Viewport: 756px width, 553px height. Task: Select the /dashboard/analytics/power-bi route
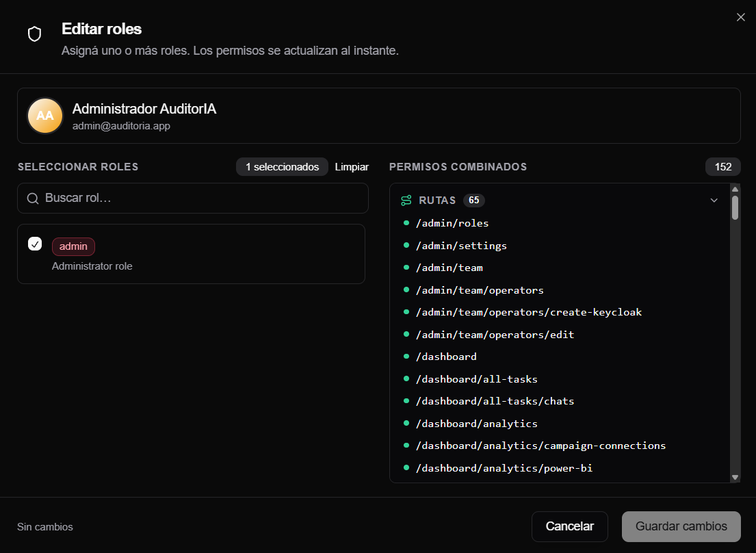pyautogui.click(x=504, y=468)
